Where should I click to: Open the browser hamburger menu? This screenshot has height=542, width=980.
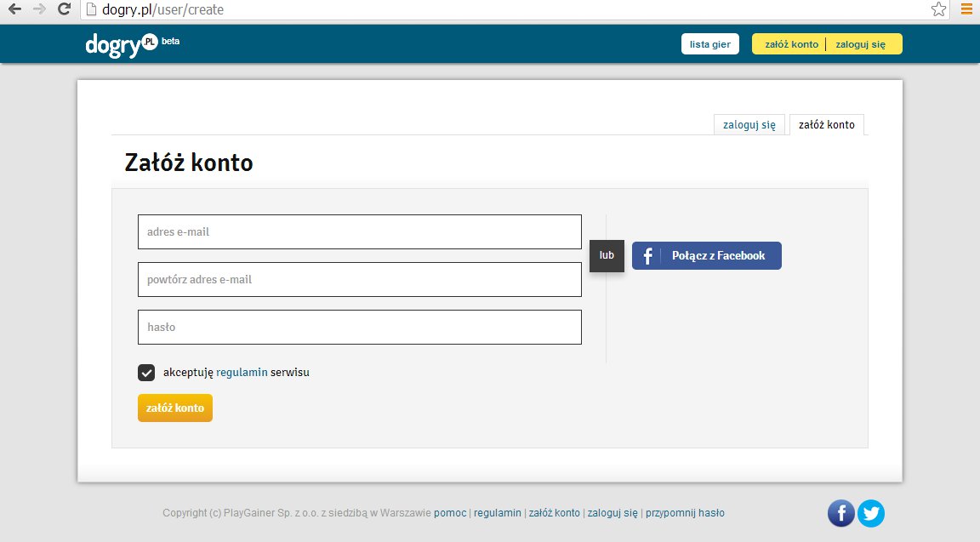tap(967, 9)
